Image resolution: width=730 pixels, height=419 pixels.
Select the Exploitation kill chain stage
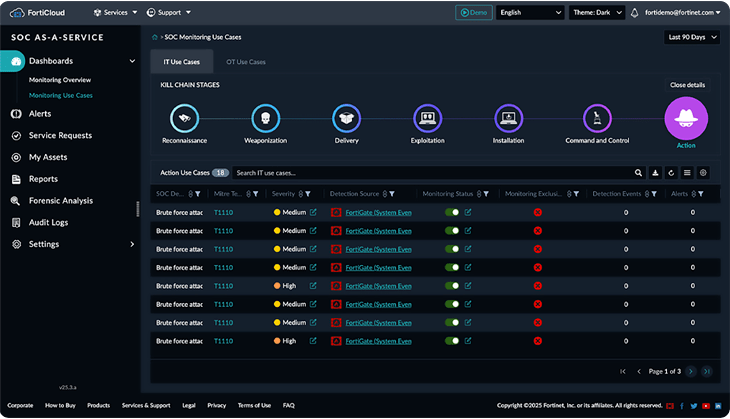click(427, 118)
